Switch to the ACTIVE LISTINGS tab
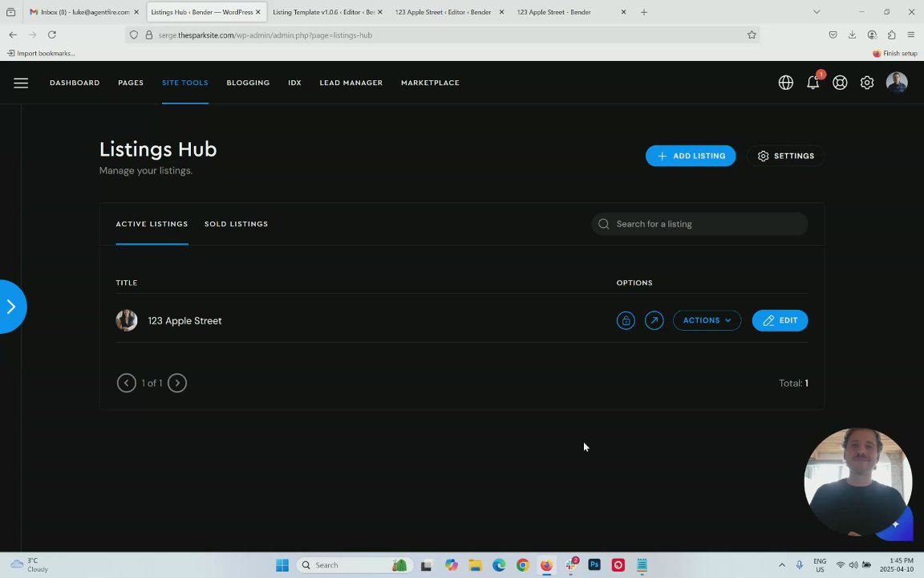 pos(152,224)
